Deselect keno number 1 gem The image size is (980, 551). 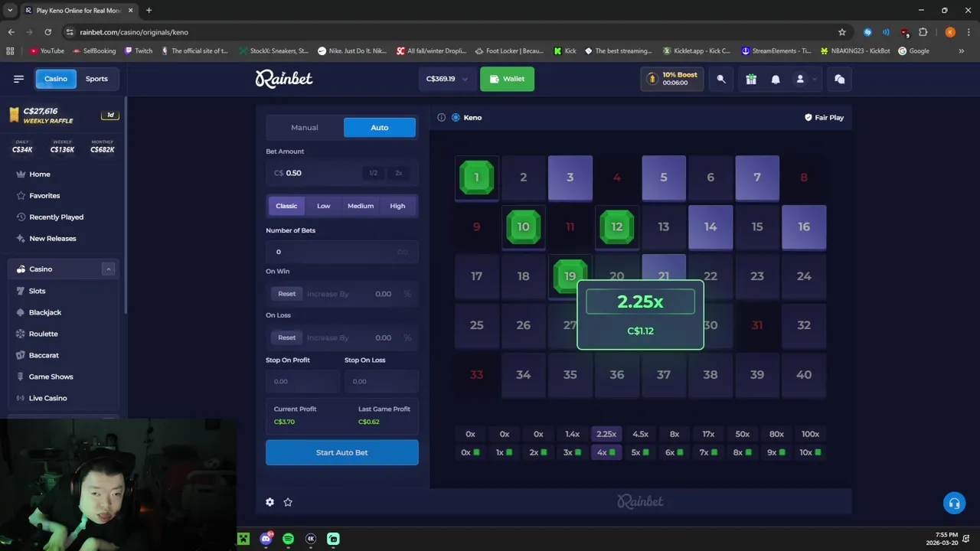[x=476, y=178]
